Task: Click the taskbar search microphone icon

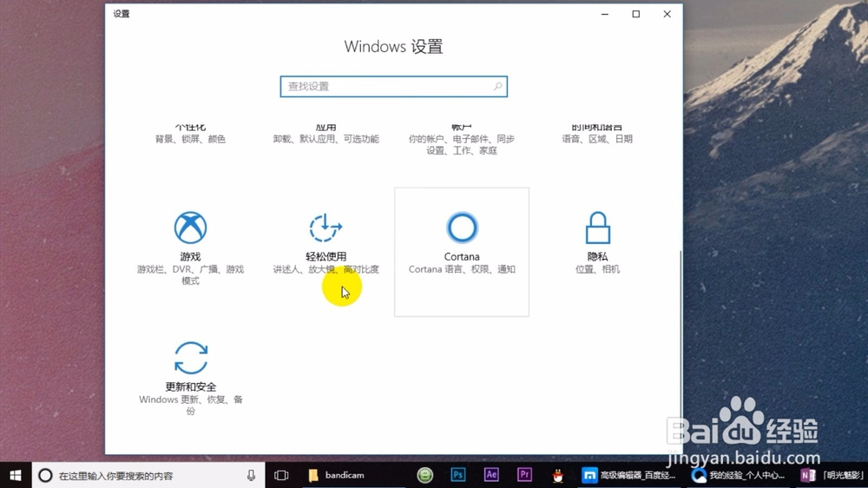Action: pos(251,475)
